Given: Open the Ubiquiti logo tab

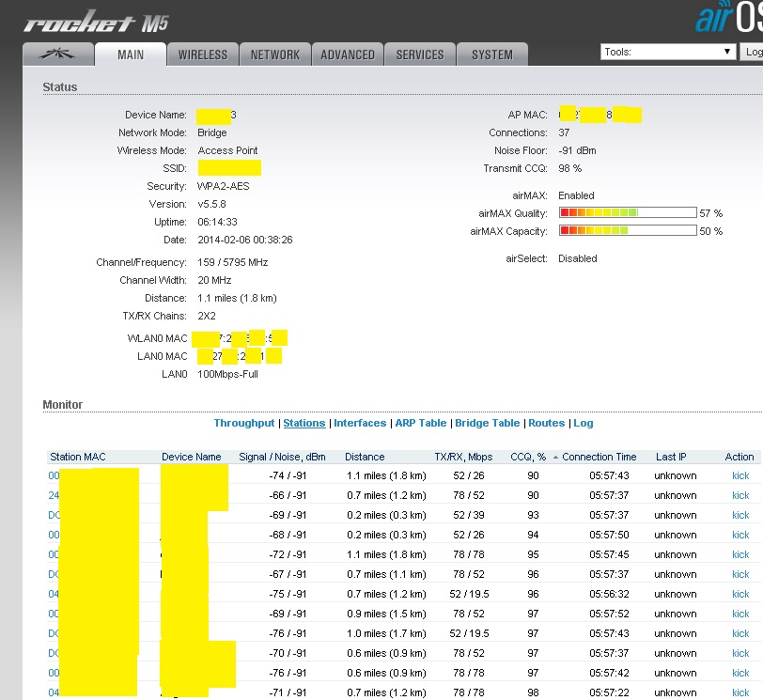Looking at the screenshot, I should tap(58, 54).
